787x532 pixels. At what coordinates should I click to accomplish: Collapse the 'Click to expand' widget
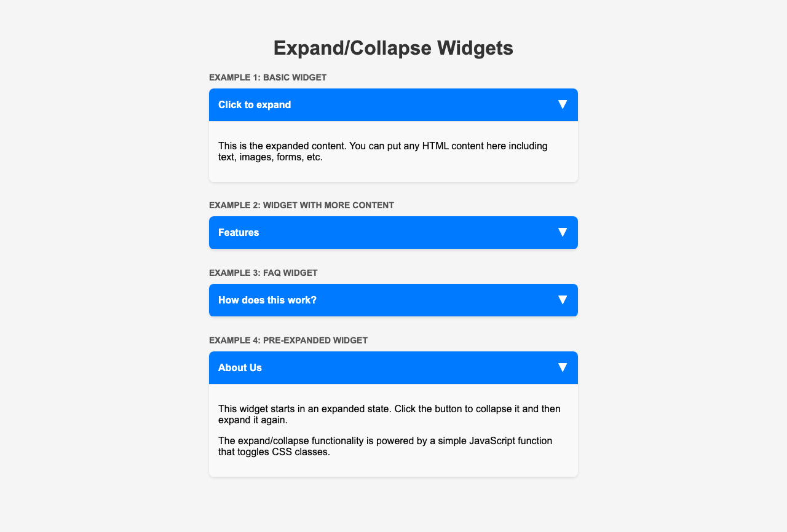tap(393, 104)
